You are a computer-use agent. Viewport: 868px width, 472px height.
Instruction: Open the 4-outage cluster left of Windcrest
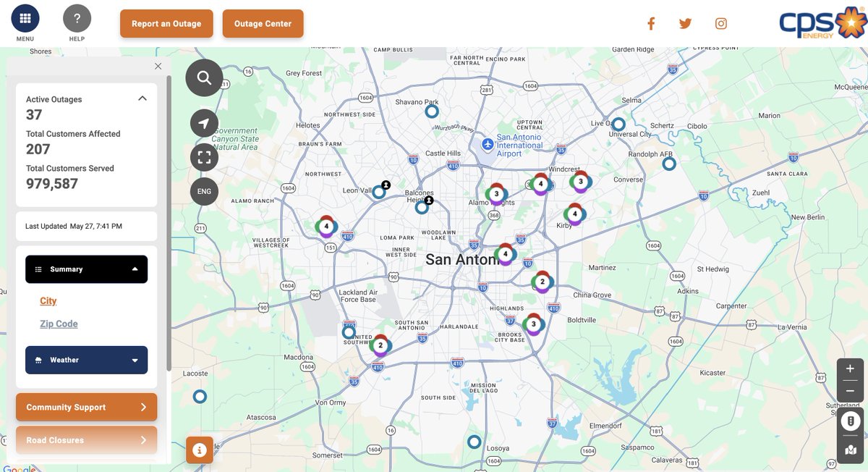(x=540, y=184)
